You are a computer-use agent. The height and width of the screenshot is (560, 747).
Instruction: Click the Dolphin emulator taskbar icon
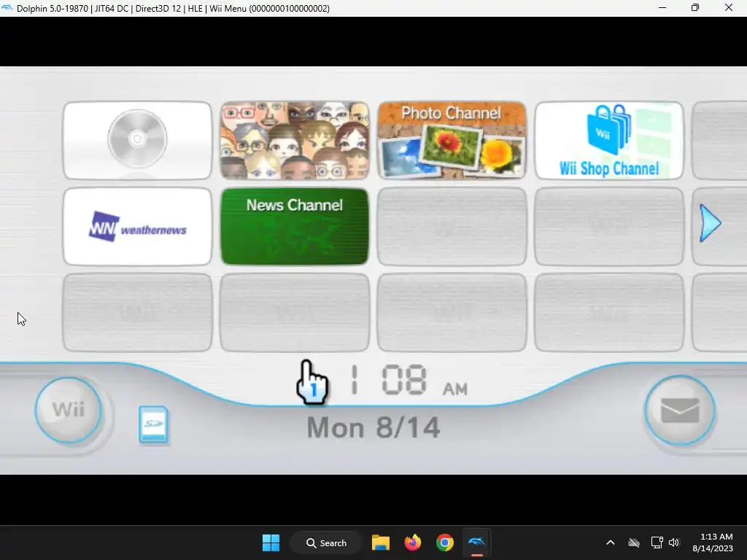point(476,542)
